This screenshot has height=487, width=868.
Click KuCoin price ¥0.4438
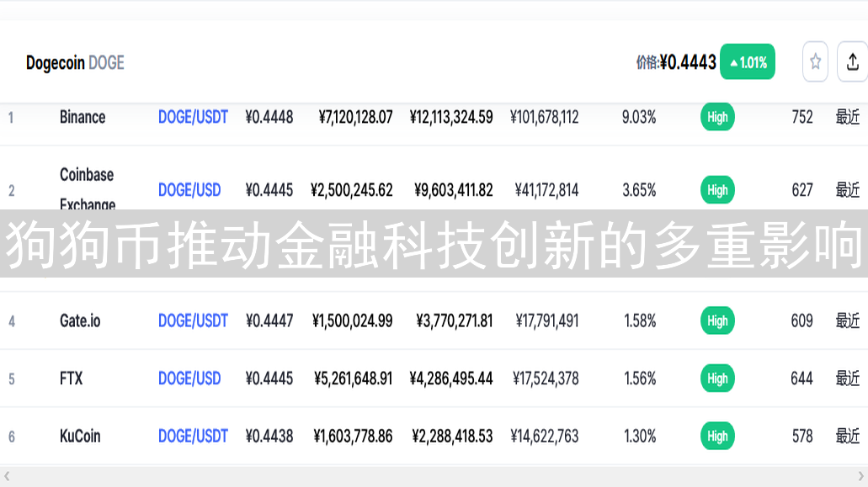(x=269, y=437)
